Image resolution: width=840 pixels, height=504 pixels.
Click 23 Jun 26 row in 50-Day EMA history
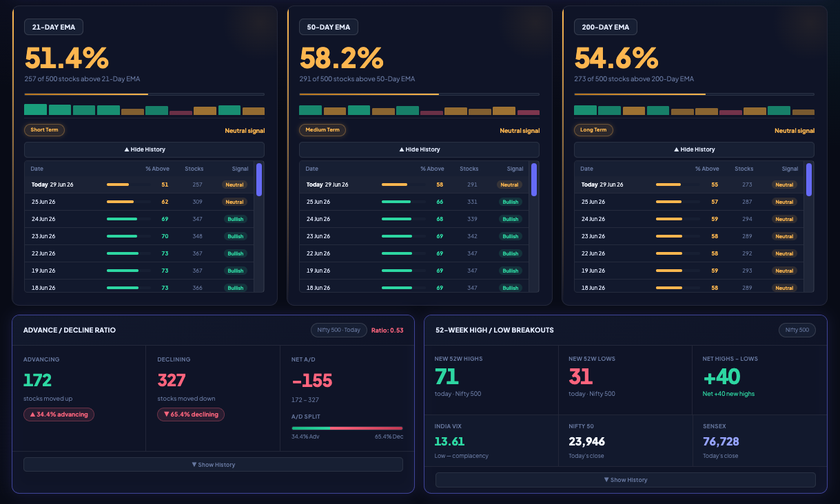(415, 236)
